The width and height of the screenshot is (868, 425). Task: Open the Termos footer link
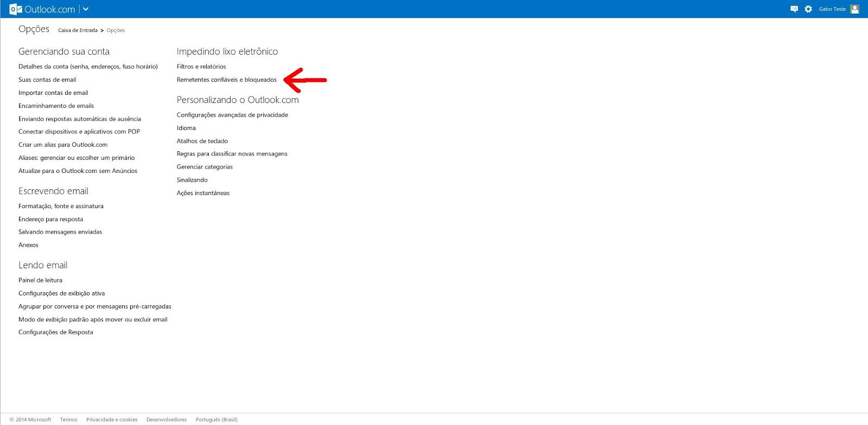point(68,420)
